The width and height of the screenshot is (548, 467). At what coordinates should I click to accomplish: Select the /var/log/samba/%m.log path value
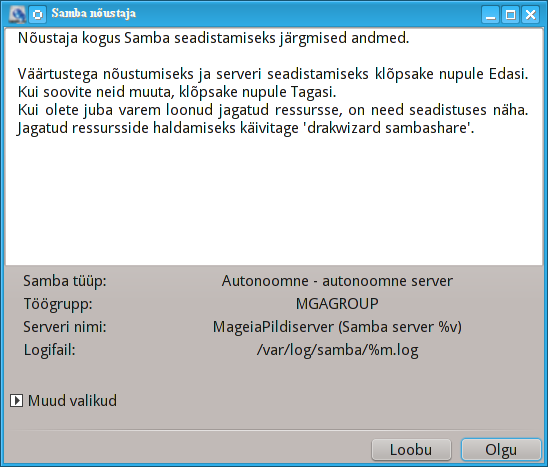(337, 350)
